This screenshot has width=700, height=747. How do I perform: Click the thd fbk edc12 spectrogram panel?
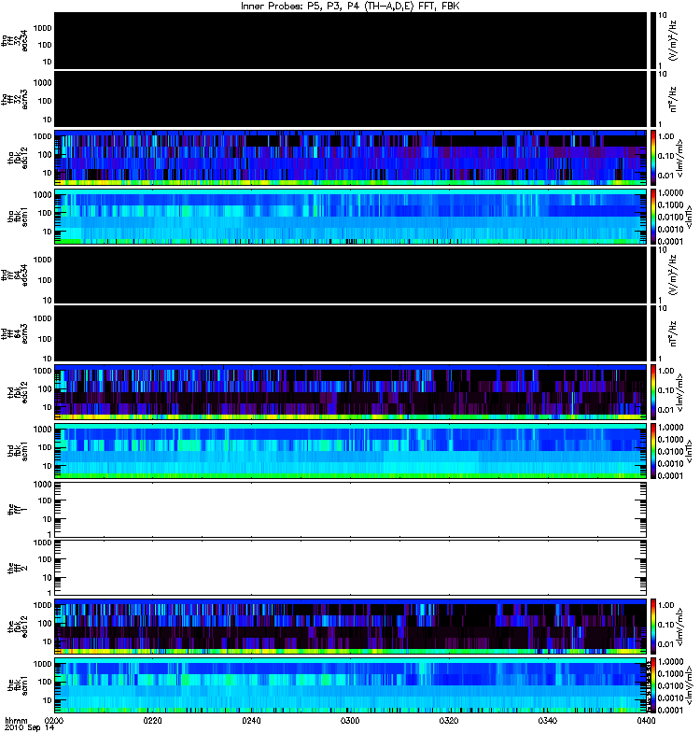click(x=351, y=392)
